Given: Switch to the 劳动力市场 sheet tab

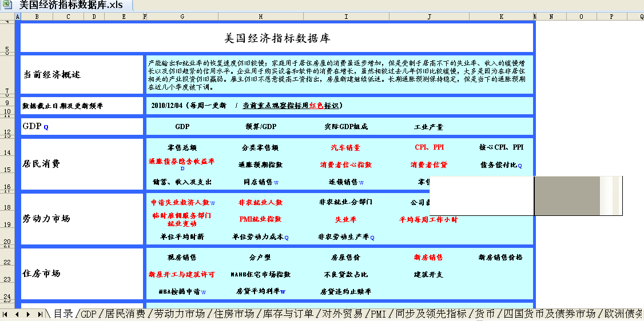Looking at the screenshot, I should pos(179,314).
